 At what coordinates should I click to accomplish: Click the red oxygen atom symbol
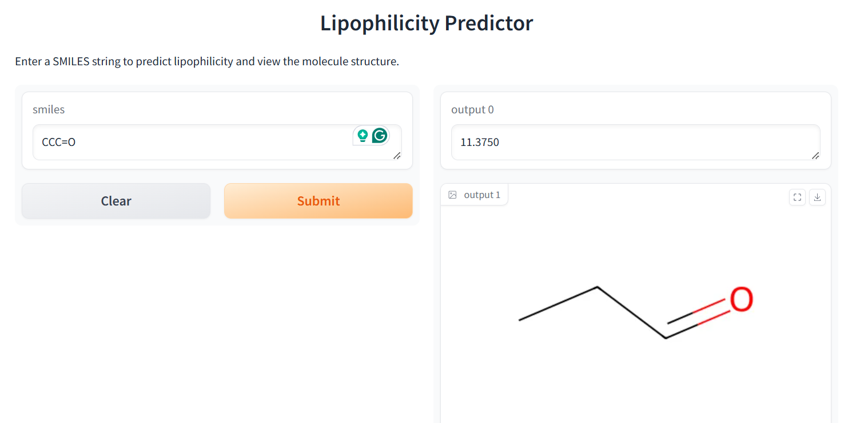[741, 299]
